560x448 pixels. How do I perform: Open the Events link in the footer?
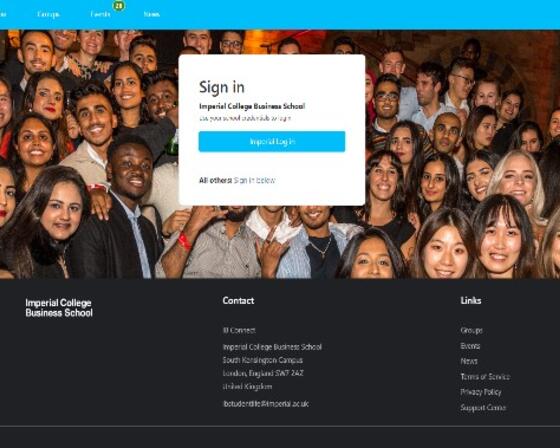470,346
